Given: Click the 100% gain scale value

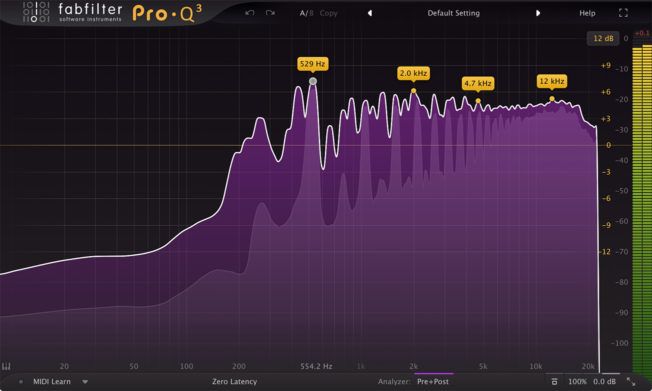Looking at the screenshot, I should [577, 381].
